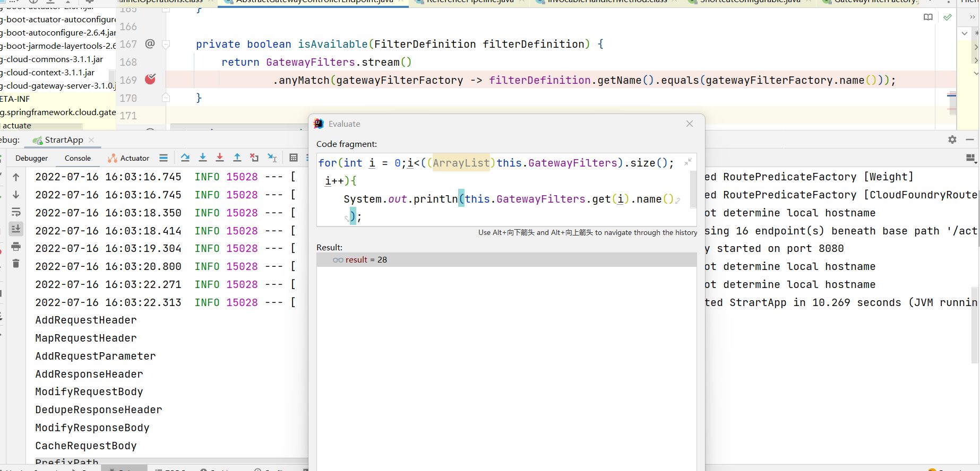This screenshot has height=471, width=980.
Task: Click Print console output icon
Action: coord(16,247)
